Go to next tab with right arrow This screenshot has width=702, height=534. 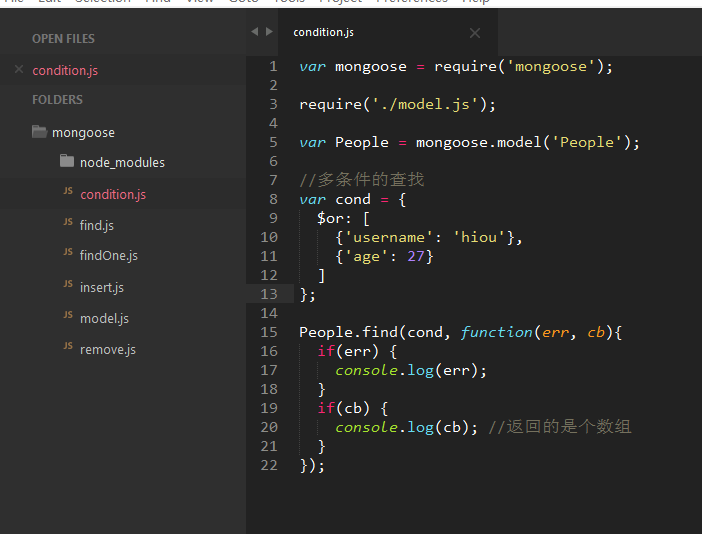[269, 31]
